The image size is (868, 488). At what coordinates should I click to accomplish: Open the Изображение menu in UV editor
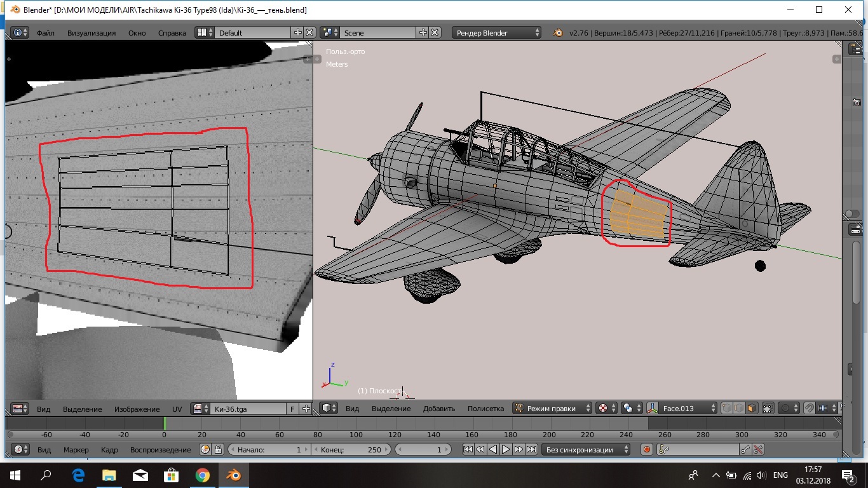(x=137, y=409)
